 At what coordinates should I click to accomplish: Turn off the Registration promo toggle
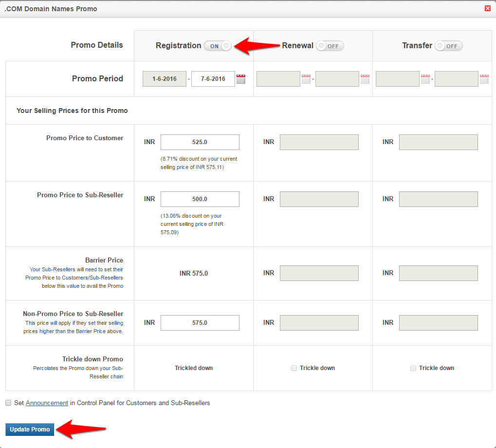click(x=218, y=46)
